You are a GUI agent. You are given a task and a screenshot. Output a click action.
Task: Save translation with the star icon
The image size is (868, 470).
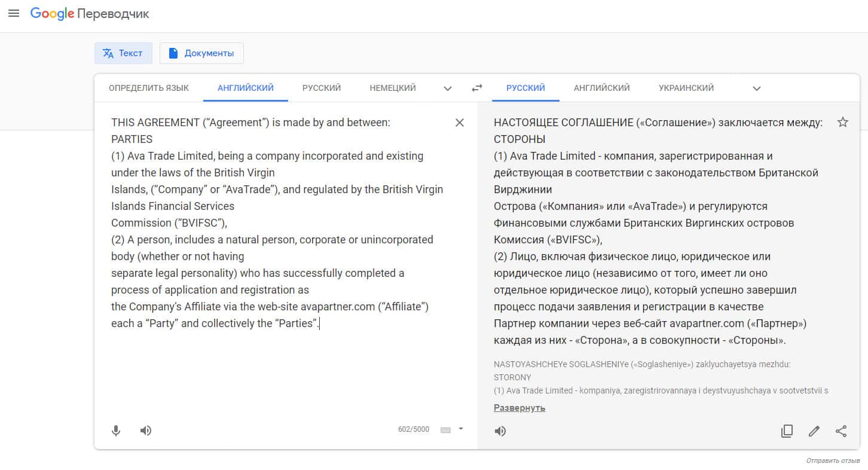(843, 123)
